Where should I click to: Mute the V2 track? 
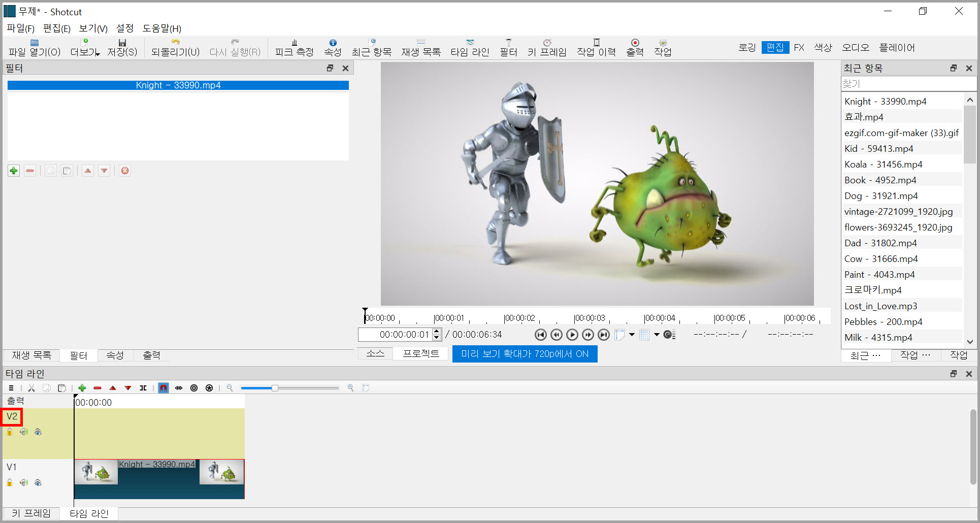24,432
